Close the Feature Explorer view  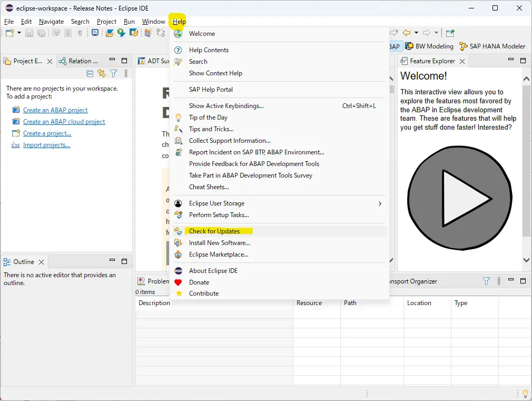[462, 62]
